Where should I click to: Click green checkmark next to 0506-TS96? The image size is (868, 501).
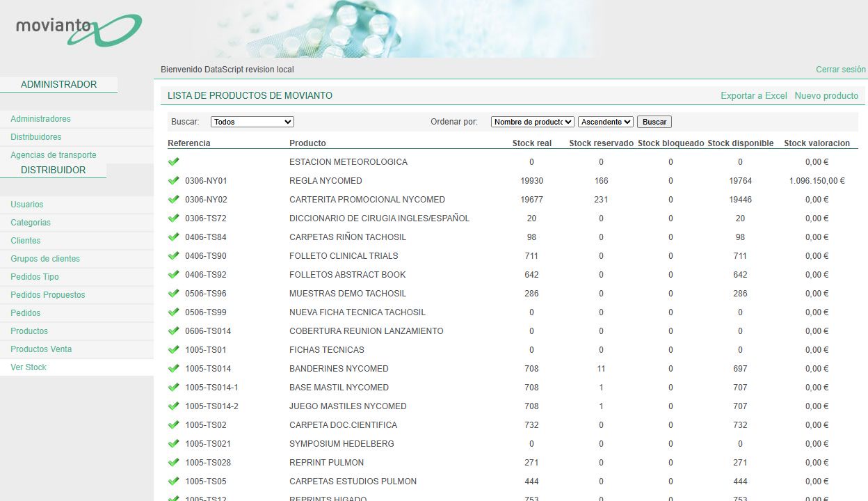point(174,294)
